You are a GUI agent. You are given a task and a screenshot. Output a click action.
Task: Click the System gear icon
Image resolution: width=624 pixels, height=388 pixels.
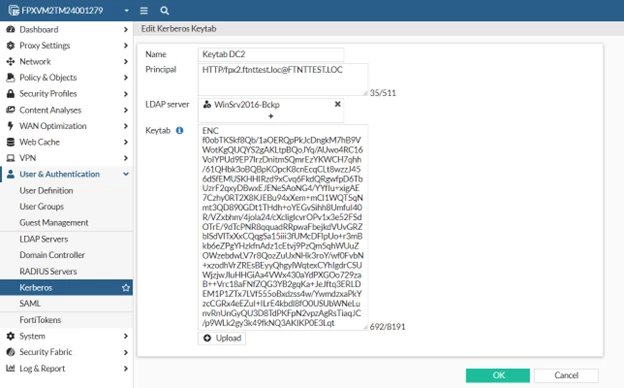click(x=11, y=336)
